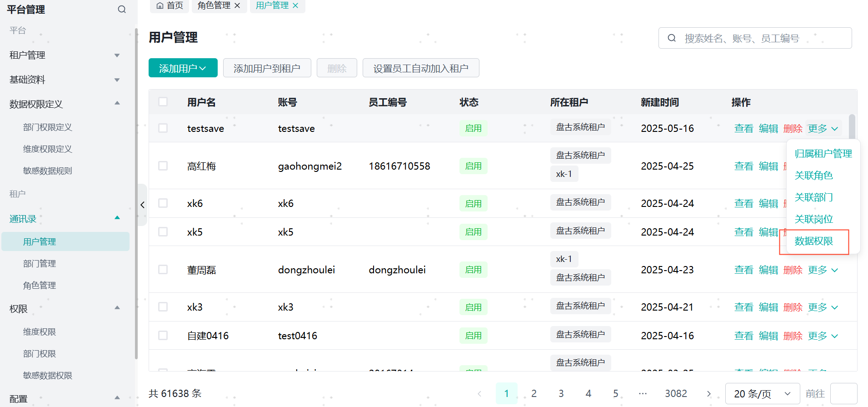Choose 关联部门 from the more menu
The width and height of the screenshot is (868, 407).
[x=813, y=197]
